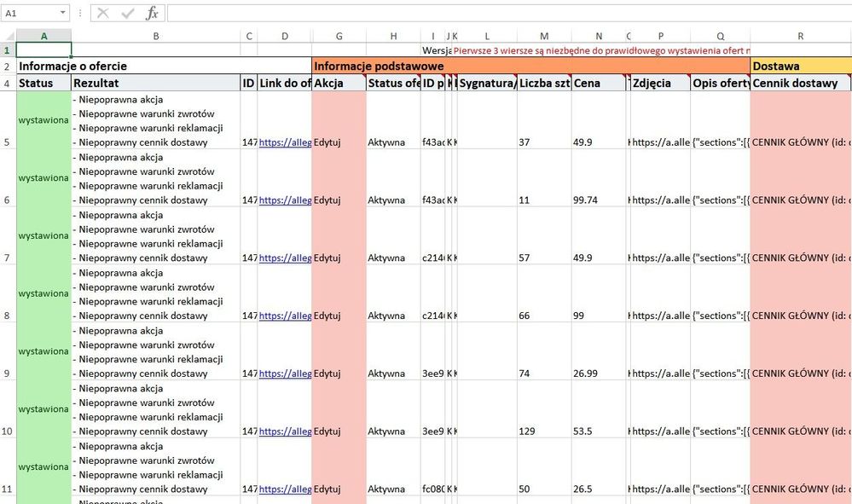
Task: Open the Allegro link in row 7
Action: 285,258
